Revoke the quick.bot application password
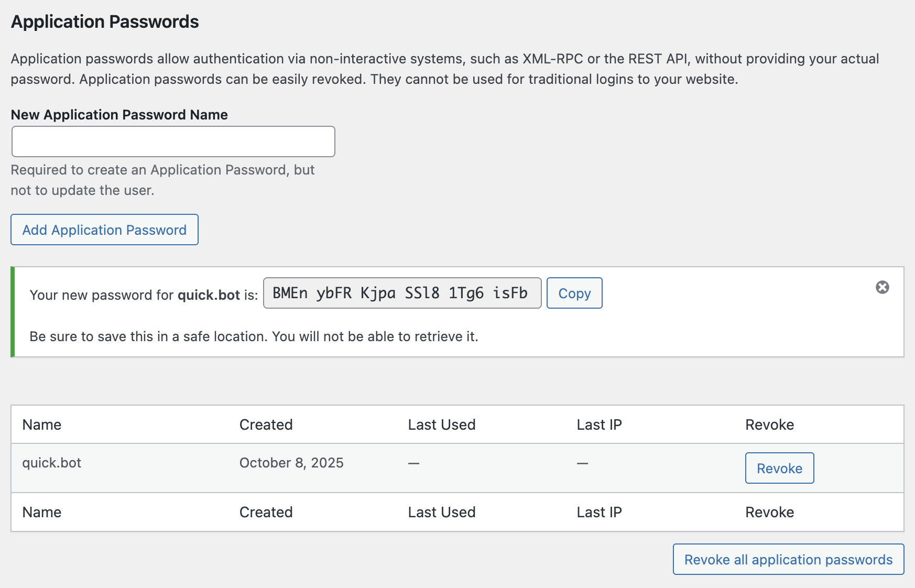Screen dimensions: 915x588 pyautogui.click(x=779, y=468)
